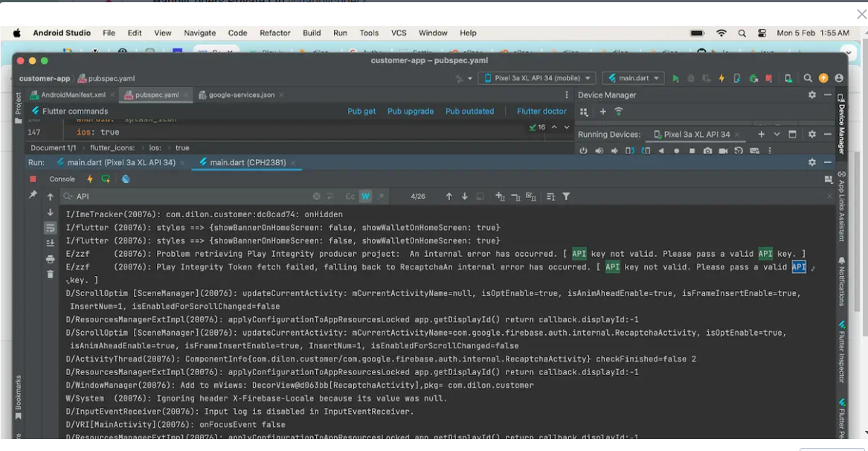Stop the running app from the main toolbar
This screenshot has height=451, width=868.
(769, 78)
